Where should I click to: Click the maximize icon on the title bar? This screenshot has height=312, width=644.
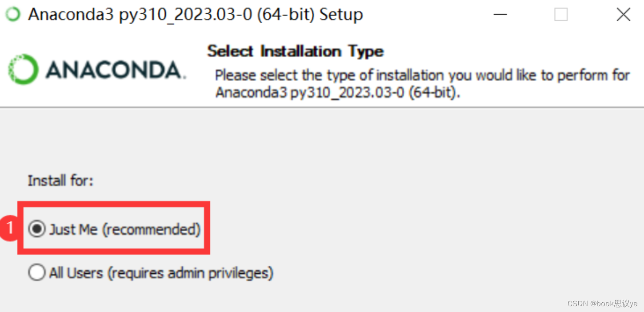(560, 15)
